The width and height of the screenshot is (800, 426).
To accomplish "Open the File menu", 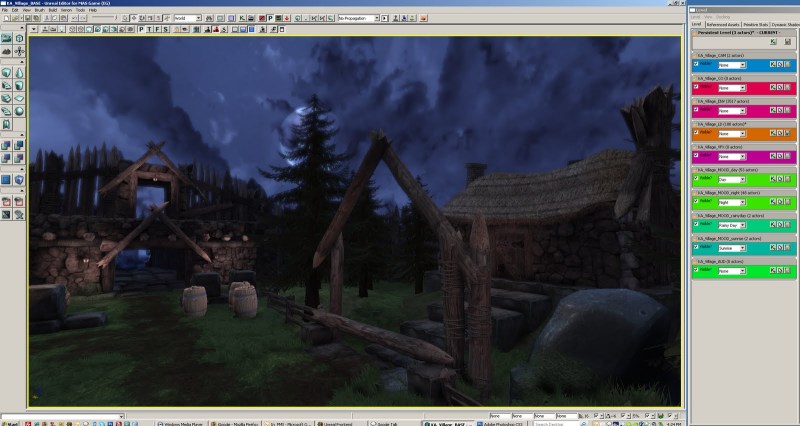I will [5, 10].
